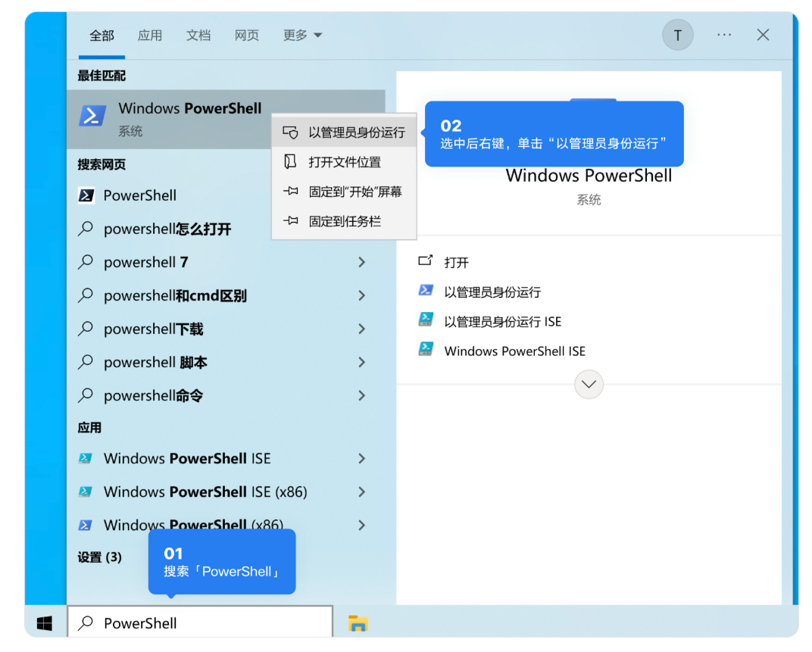Switch to the 应用 tab
Image resolution: width=812 pixels, height=652 pixels.
(150, 35)
